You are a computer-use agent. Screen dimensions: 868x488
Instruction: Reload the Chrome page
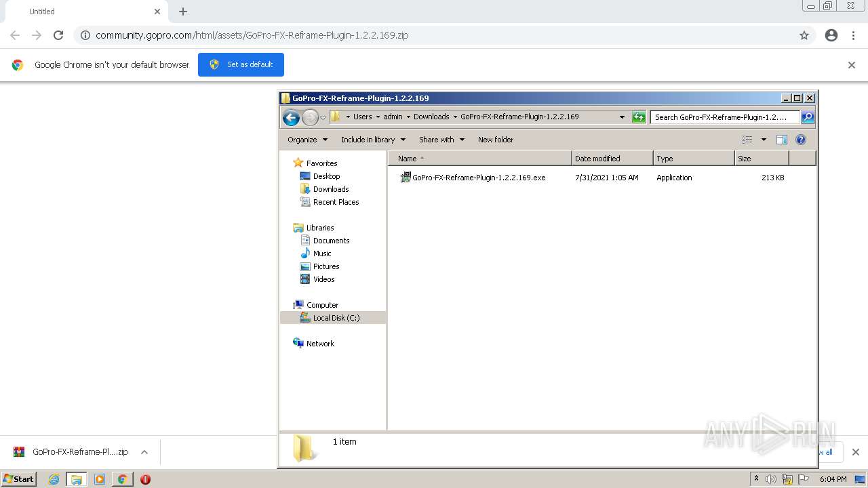pos(58,35)
